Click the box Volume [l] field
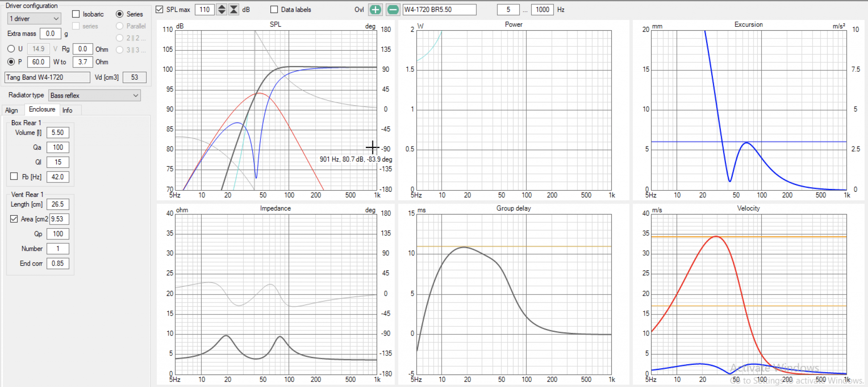Viewport: 868px width, 387px height. pos(58,132)
